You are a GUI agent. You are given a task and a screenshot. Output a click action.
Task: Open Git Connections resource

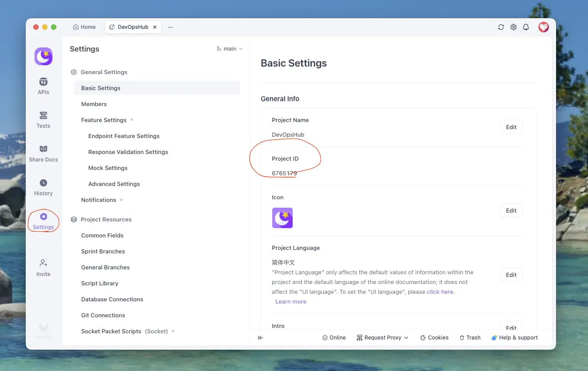103,315
